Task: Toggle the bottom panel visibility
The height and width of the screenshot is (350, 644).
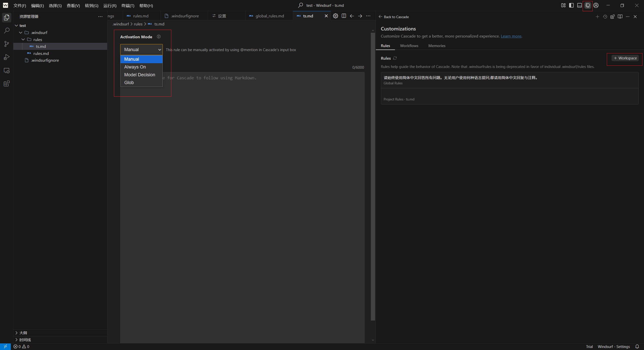Action: click(579, 5)
